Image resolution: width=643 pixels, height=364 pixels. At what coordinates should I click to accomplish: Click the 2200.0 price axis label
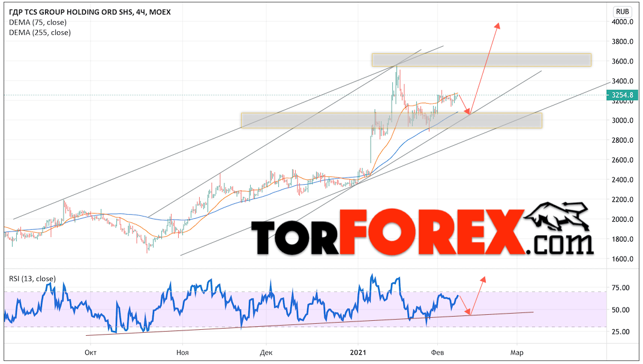[x=623, y=200]
